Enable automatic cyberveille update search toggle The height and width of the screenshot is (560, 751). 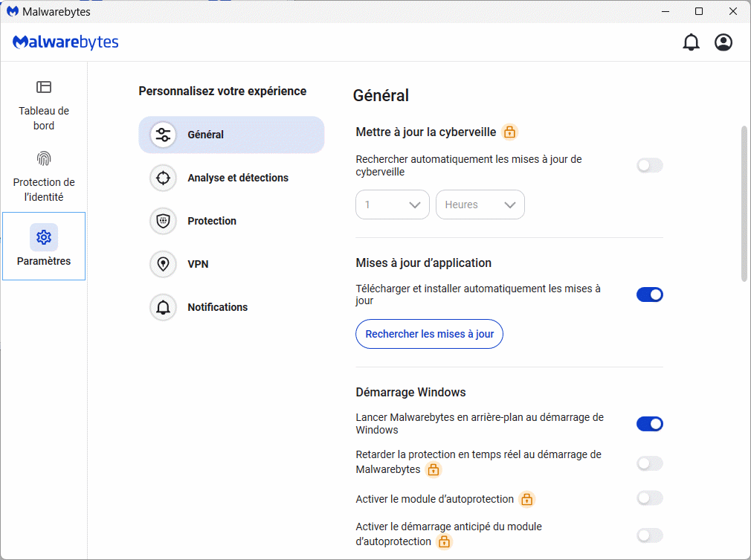pyautogui.click(x=649, y=165)
